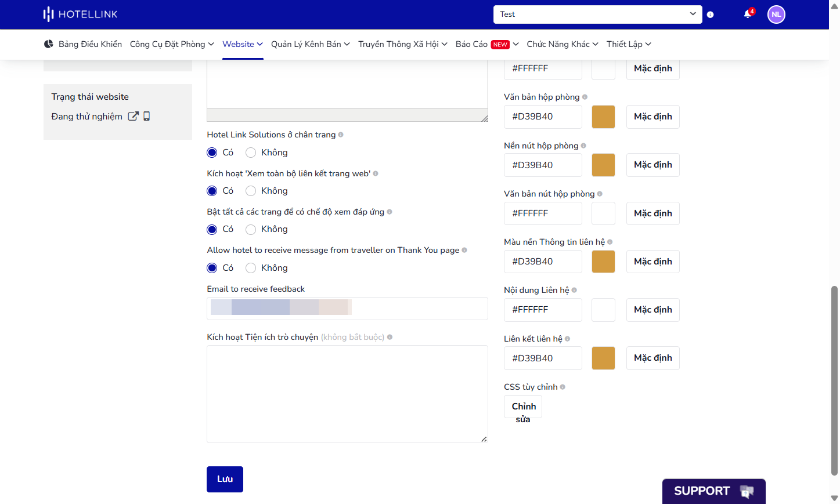Click the HotelLink logo
Viewport: 840px width, 504px height.
80,14
